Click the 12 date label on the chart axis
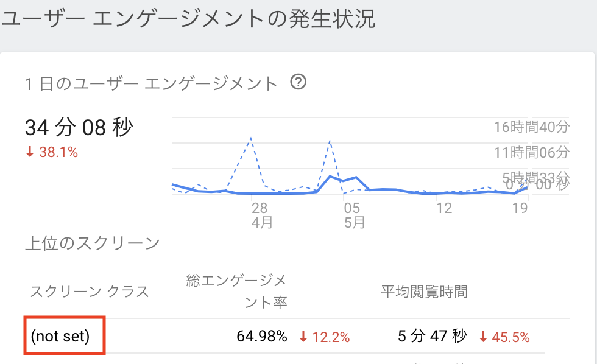 coord(444,209)
